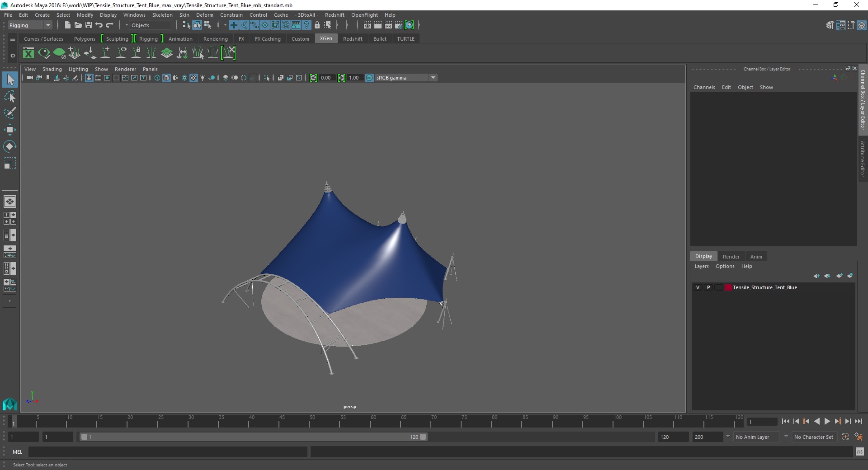
Task: Click the animation end time field showing 200
Action: coord(707,437)
